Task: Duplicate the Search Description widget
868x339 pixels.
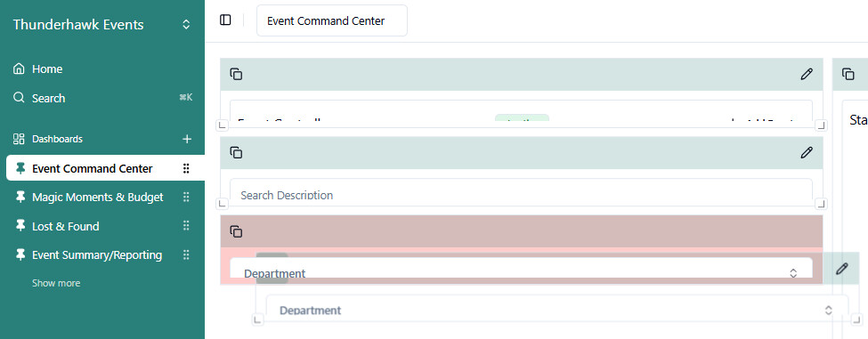Action: (237, 153)
